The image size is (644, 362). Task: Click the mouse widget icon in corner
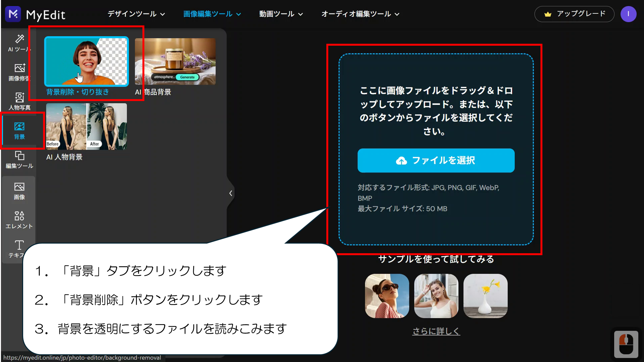626,344
